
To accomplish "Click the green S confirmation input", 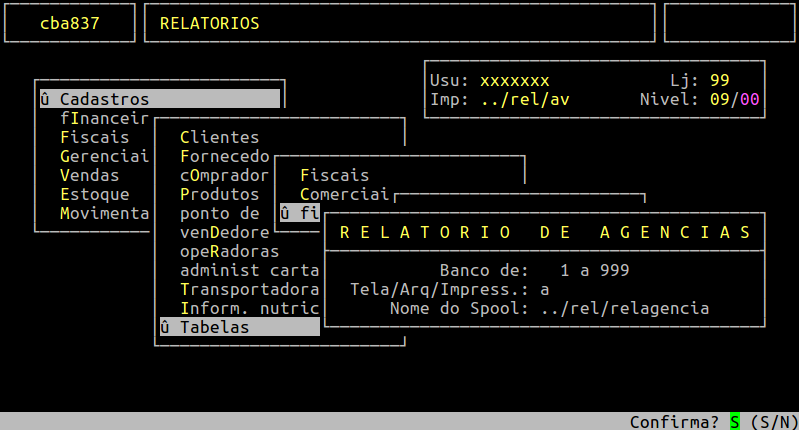I will coord(735,422).
